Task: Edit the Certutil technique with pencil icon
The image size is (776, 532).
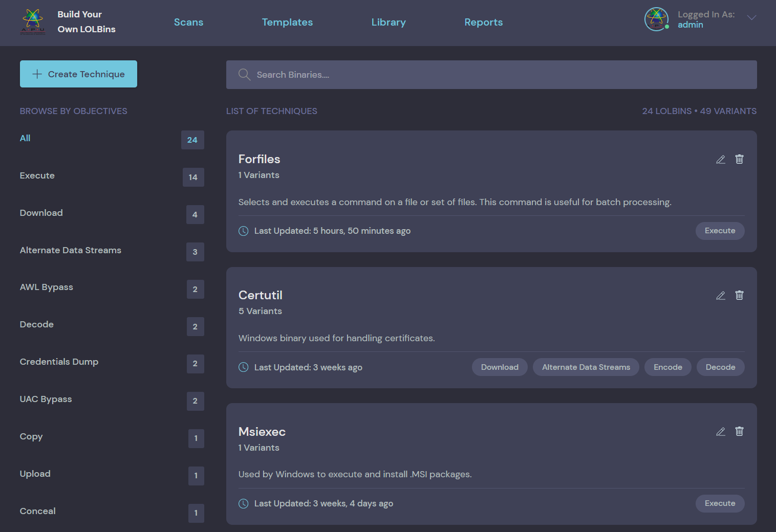Action: click(721, 296)
